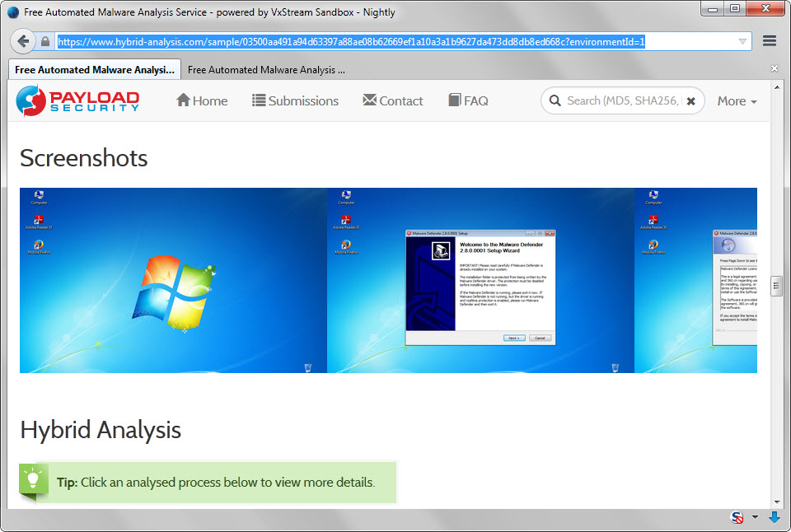
Task: Open the FAQ page
Action: click(468, 100)
